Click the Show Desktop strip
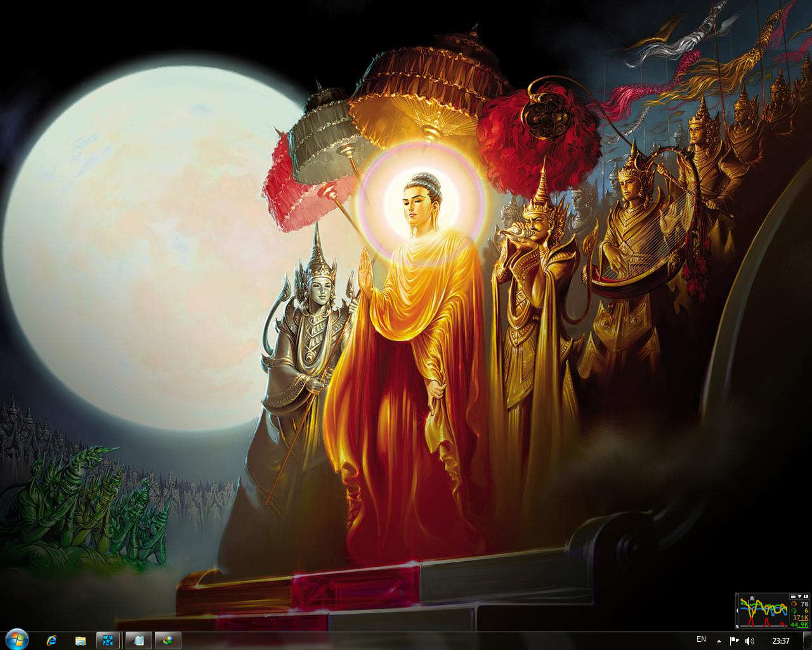This screenshot has width=812, height=650. click(808, 640)
